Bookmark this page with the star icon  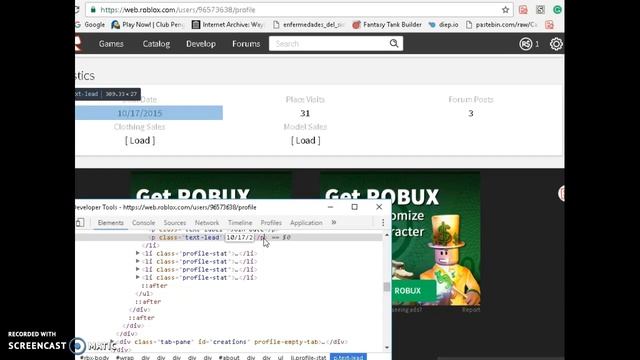click(x=505, y=10)
